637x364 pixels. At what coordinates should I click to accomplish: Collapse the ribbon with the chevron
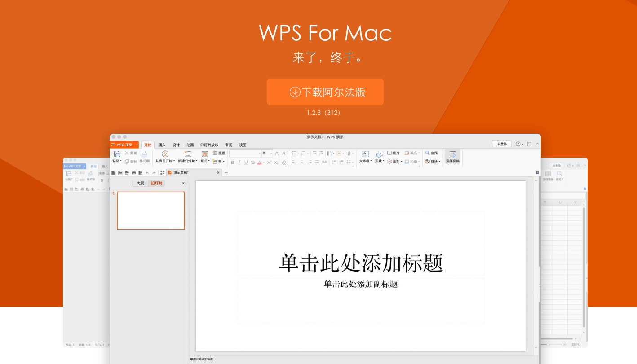click(x=537, y=144)
